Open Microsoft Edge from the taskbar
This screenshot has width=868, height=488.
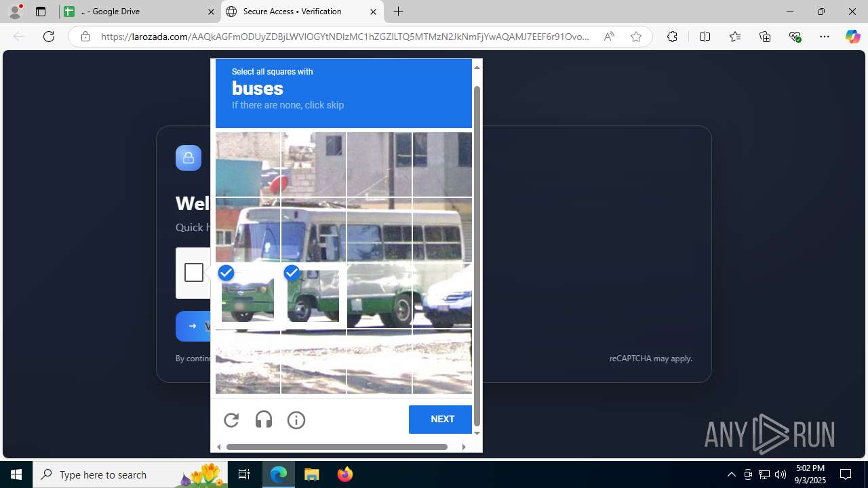(x=279, y=474)
